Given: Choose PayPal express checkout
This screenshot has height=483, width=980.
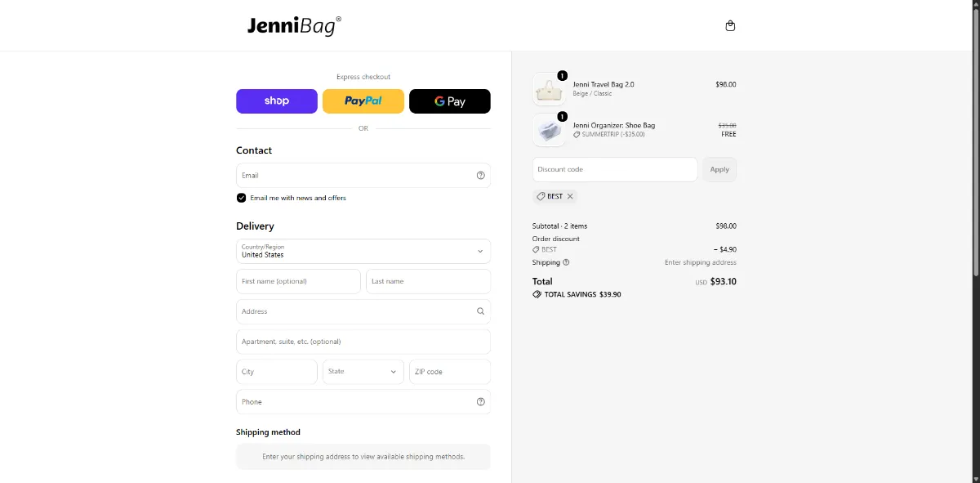Looking at the screenshot, I should pos(363,101).
